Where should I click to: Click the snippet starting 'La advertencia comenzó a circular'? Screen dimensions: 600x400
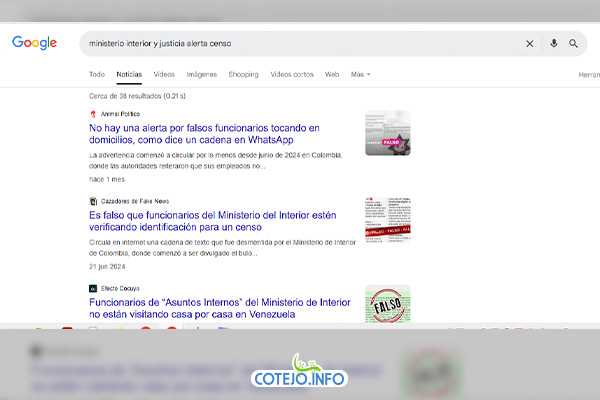click(215, 160)
